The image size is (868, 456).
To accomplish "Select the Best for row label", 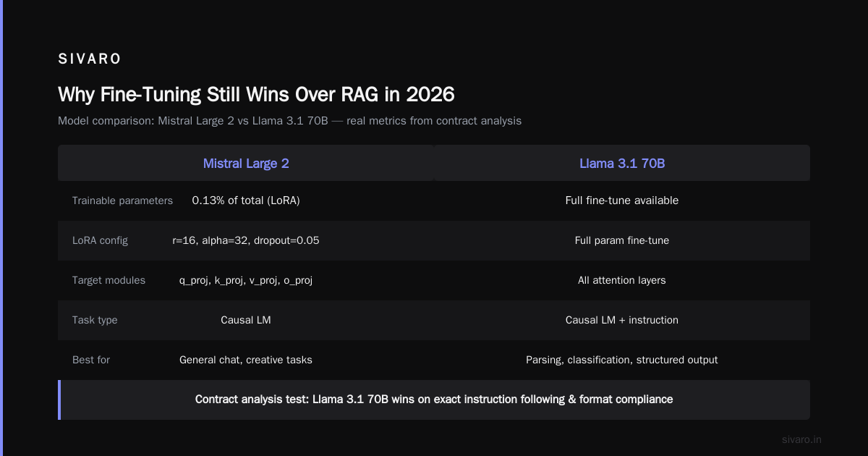I will pyautogui.click(x=91, y=360).
